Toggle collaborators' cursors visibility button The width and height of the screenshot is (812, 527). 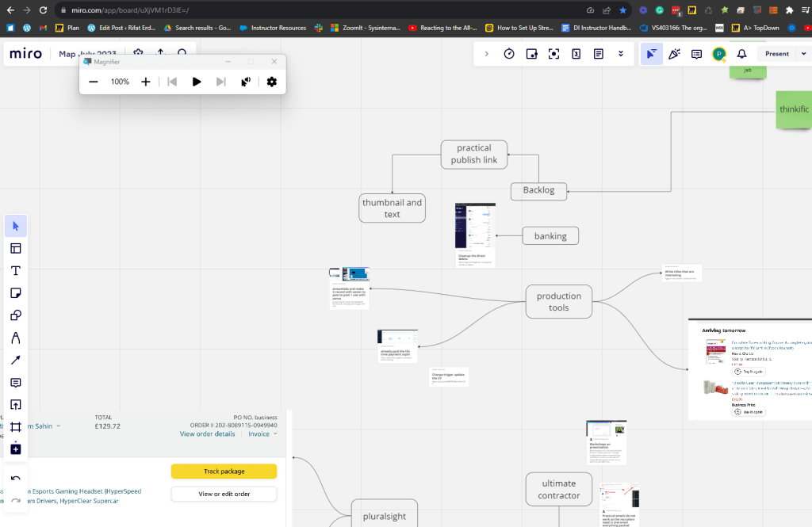point(652,54)
